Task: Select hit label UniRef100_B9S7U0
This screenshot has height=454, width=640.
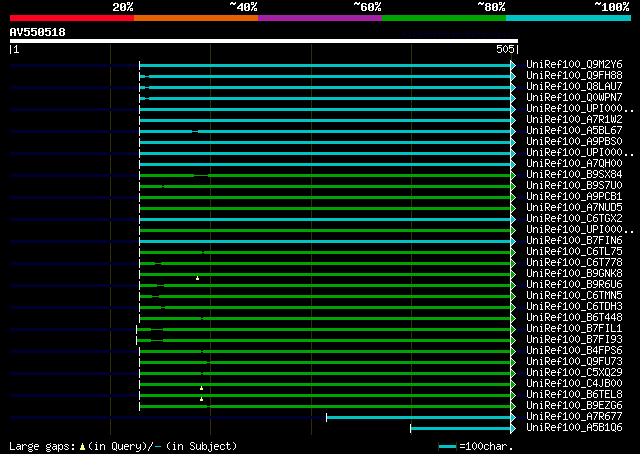Action: [574, 186]
